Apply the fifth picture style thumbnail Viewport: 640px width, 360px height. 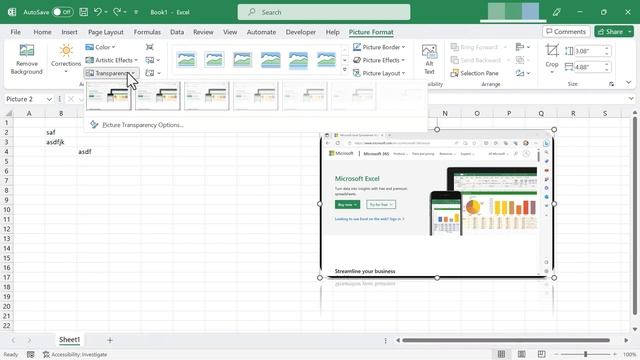298,60
